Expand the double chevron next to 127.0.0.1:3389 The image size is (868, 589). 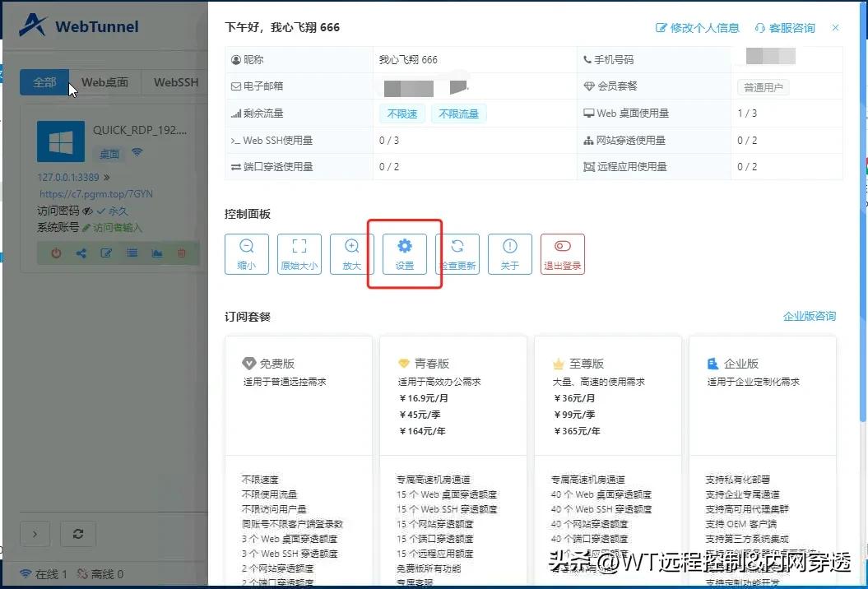(106, 177)
